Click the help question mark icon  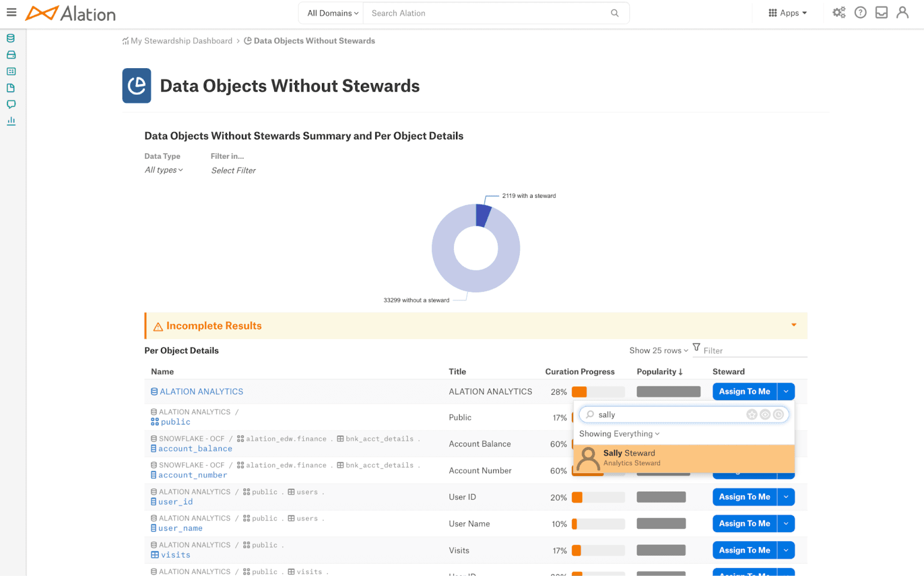(860, 13)
